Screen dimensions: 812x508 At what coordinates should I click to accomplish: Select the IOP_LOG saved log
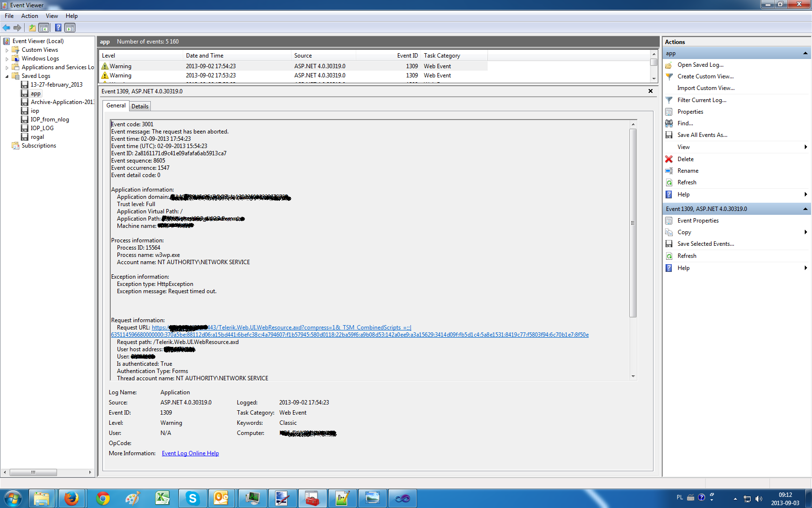pyautogui.click(x=42, y=128)
